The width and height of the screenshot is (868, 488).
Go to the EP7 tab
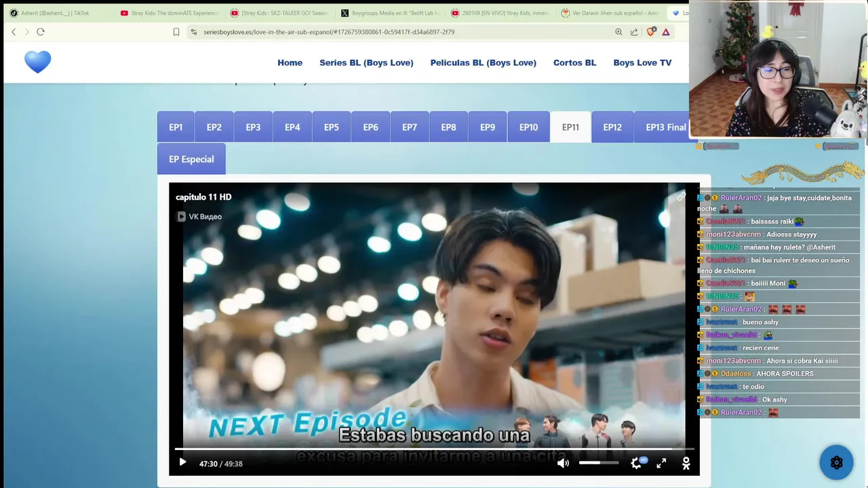pos(410,127)
